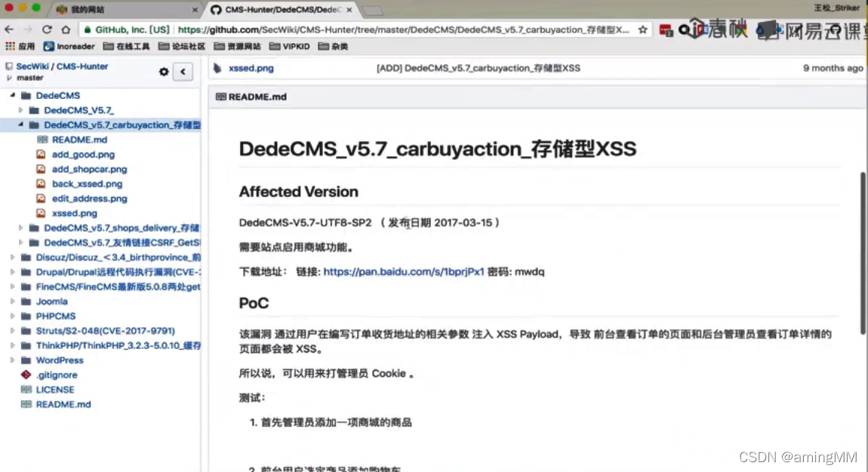Expand the Discuz folder arrow

[x=13, y=257]
